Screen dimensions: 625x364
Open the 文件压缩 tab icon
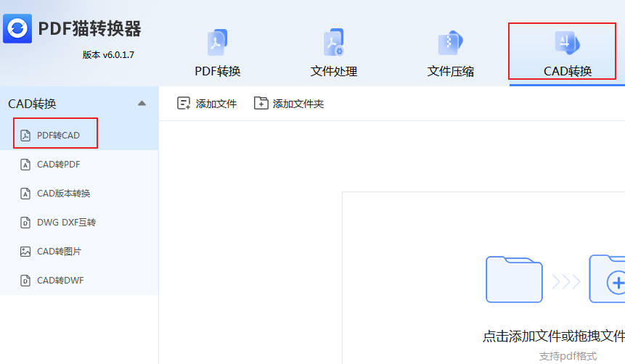450,42
